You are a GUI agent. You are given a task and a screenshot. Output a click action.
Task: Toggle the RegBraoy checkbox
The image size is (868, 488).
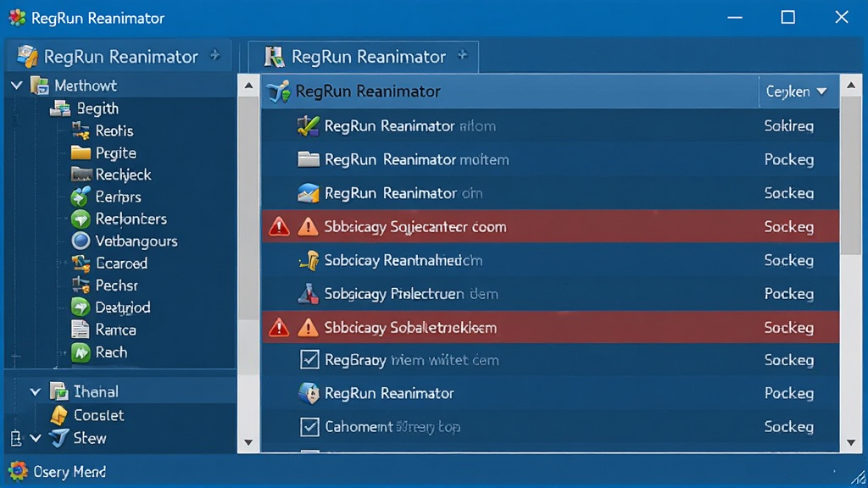pyautogui.click(x=309, y=359)
